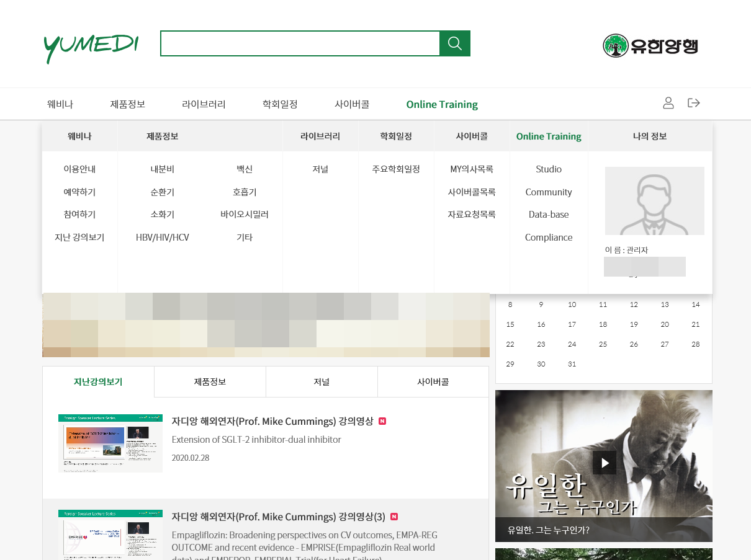The width and height of the screenshot is (751, 560).
Task: Switch to the 저널 tab
Action: pos(322,381)
